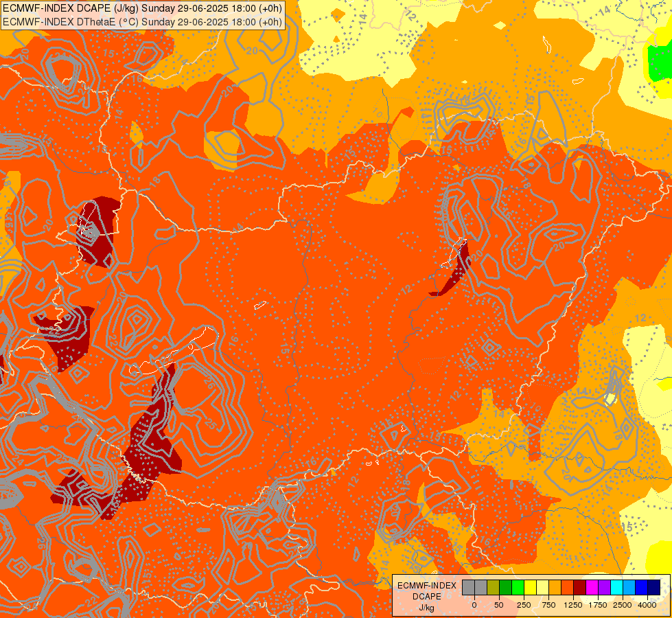Screen dimensions: 672x618
Task: Click the J/kg unit label in the legend
Action: [426, 608]
